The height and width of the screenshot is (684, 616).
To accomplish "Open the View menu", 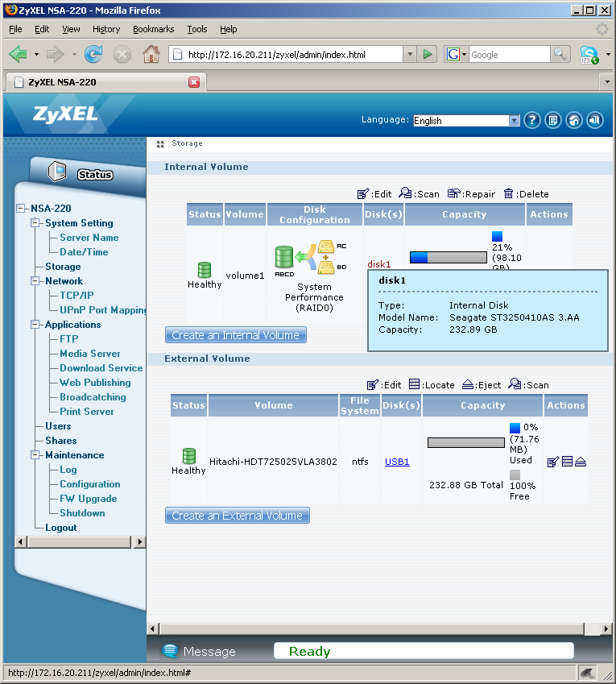I will click(x=71, y=29).
